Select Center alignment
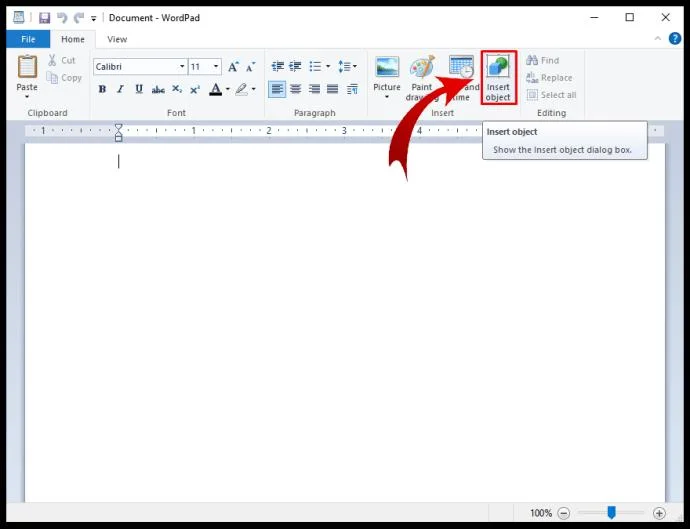The width and height of the screenshot is (690, 529). 296,89
